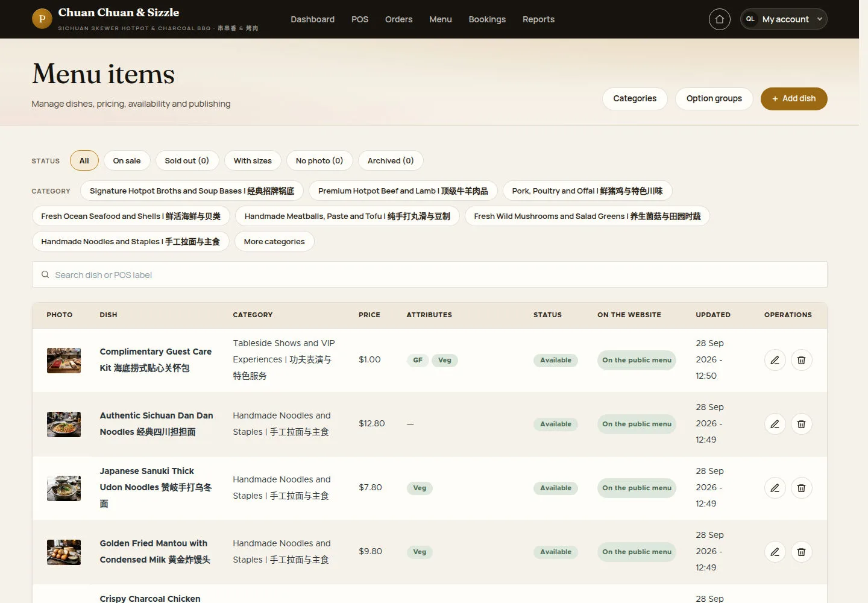Click the Add dish button
The image size is (868, 603).
tap(794, 98)
